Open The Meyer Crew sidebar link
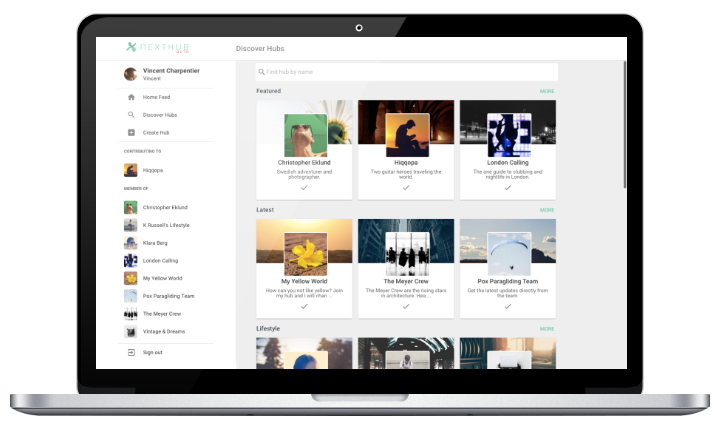The image size is (720, 422). tap(162, 314)
